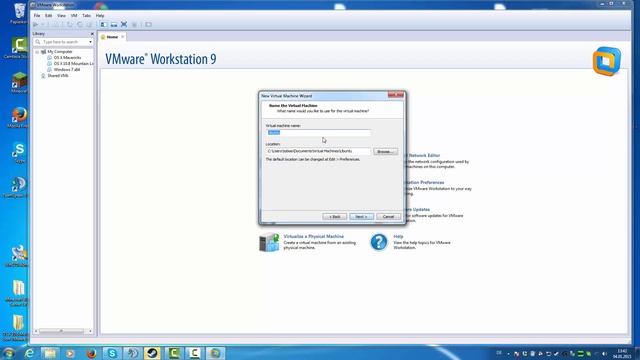Open the Skype desktop icon
Screen dimensions: 640x360
[19, 152]
